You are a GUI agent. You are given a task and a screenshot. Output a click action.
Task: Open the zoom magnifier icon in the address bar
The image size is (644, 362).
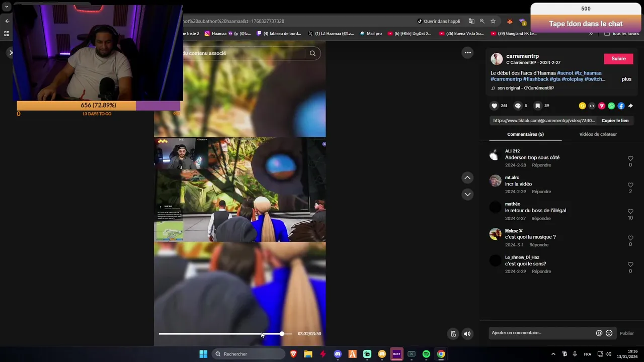pos(482,21)
